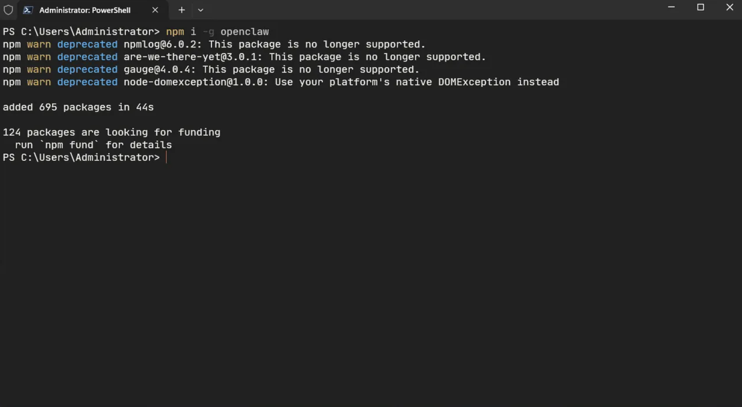Click the "124 packages are looking for funding" line

point(111,133)
